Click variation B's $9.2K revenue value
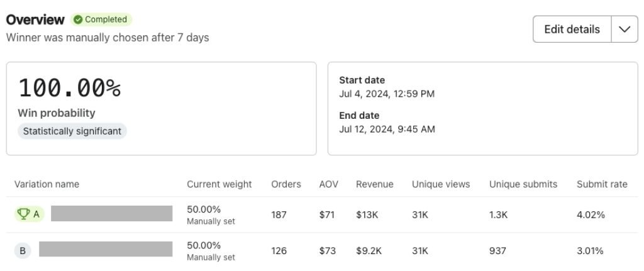This screenshot has height=271, width=644. (x=369, y=251)
